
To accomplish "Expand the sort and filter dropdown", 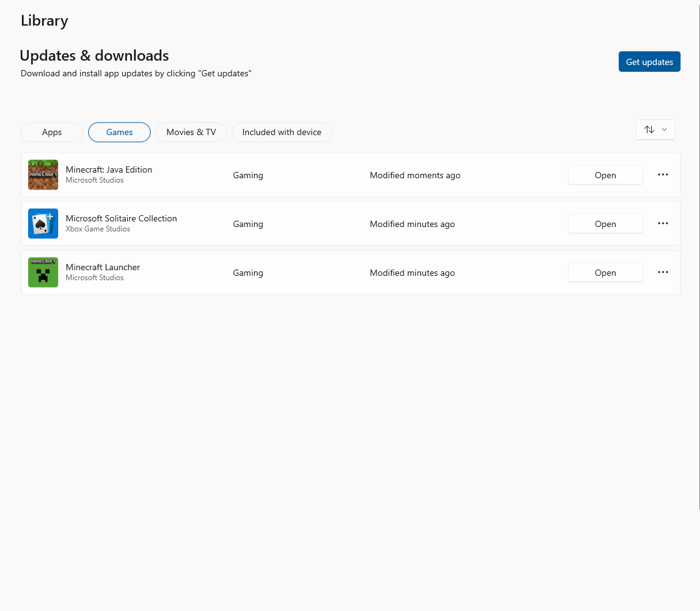I will point(655,129).
